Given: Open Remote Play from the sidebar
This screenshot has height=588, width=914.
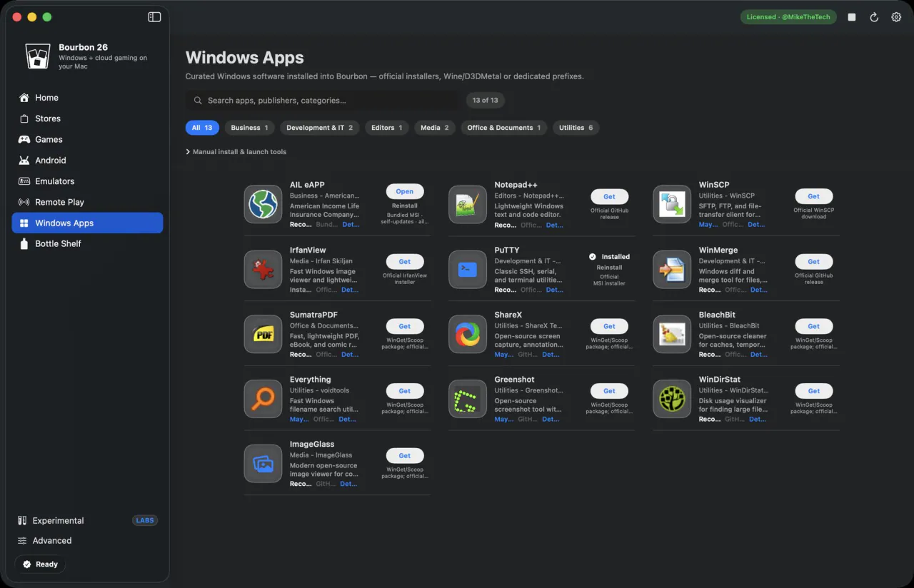Looking at the screenshot, I should [87, 202].
